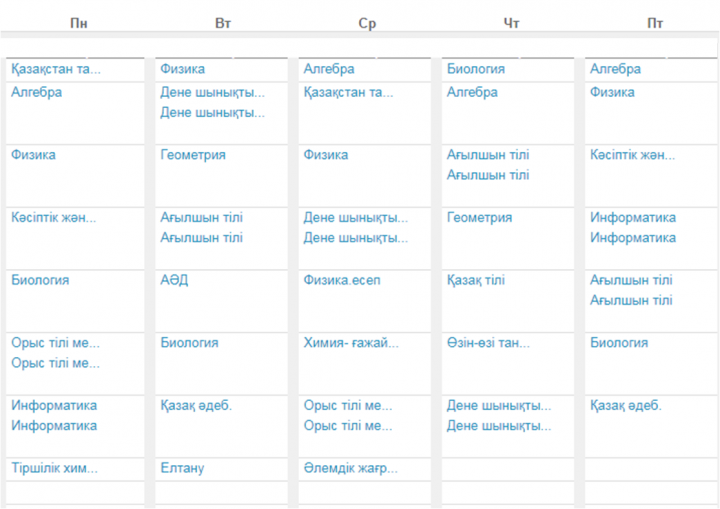Open АӘД lesson link
720x509 pixels.
[174, 280]
